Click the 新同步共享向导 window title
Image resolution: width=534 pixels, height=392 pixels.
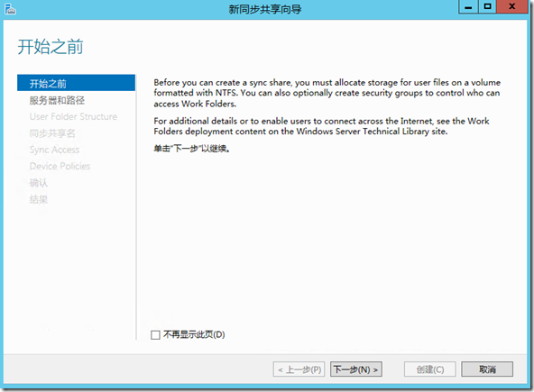tap(265, 9)
